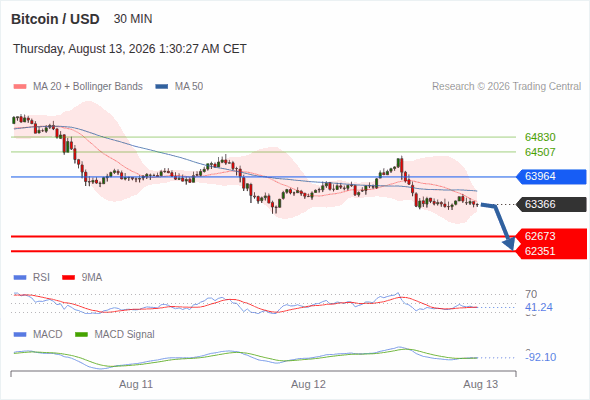590x400 pixels.
Task: Click the 9MA red legend swatch
Action: (68, 278)
